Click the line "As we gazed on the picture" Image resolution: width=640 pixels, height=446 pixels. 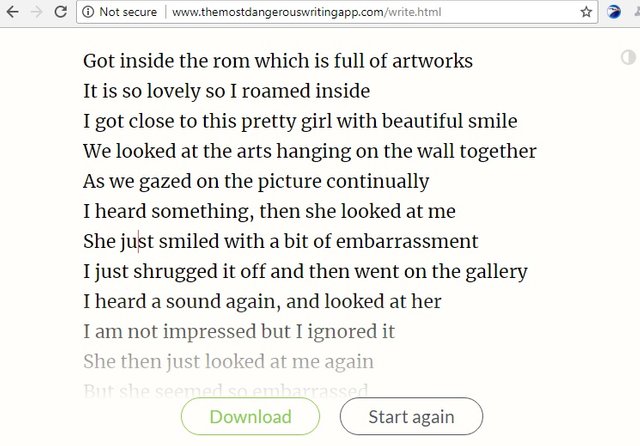pyautogui.click(x=255, y=181)
